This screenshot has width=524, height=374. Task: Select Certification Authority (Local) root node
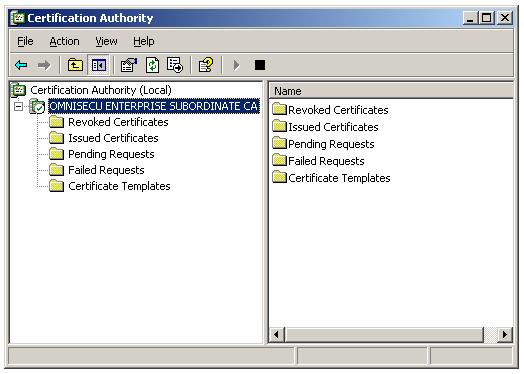[x=101, y=90]
